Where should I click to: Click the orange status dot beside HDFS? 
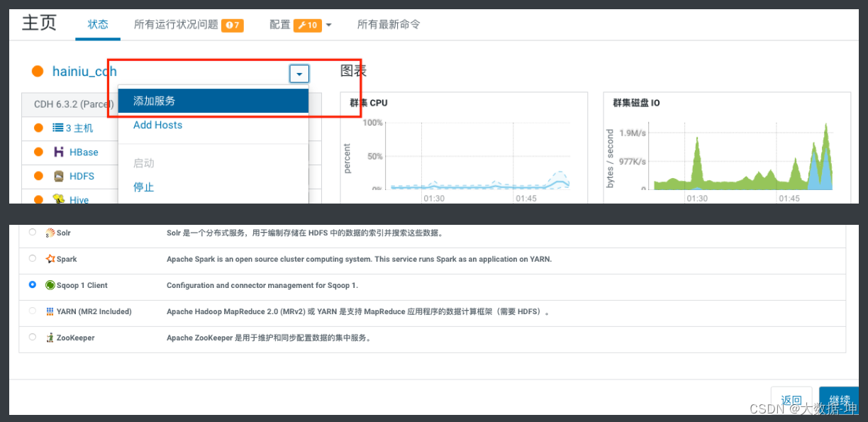[x=38, y=176]
